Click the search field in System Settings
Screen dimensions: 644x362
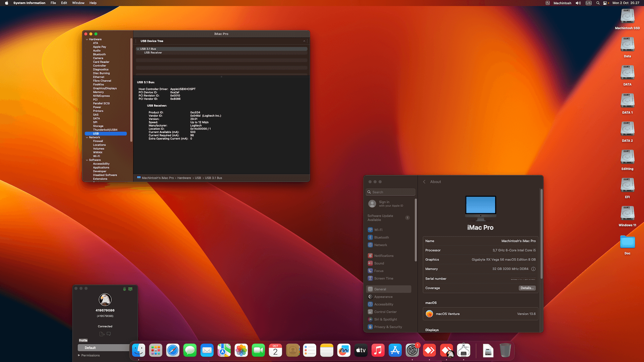pyautogui.click(x=390, y=192)
